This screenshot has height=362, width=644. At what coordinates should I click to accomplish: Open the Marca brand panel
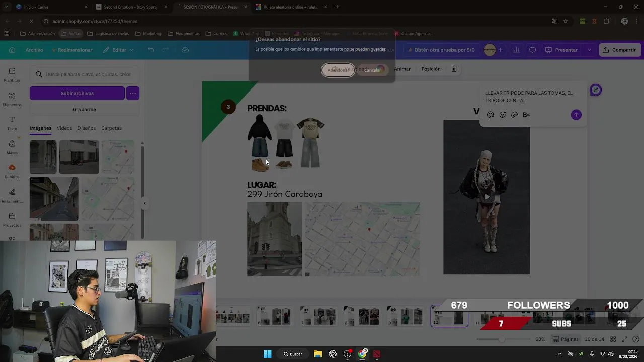click(x=12, y=147)
